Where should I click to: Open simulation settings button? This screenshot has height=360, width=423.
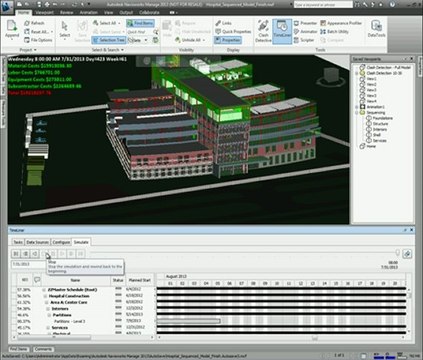tap(407, 254)
